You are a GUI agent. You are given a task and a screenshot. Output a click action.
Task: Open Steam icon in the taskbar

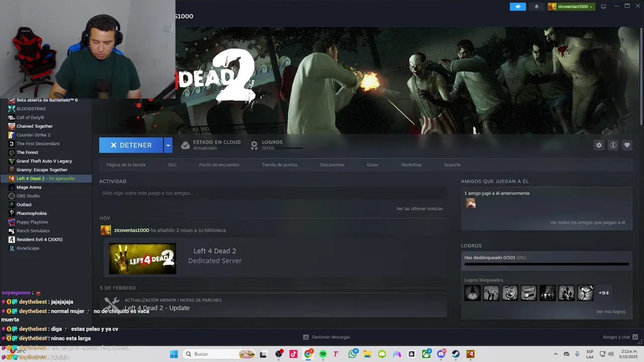[456, 354]
